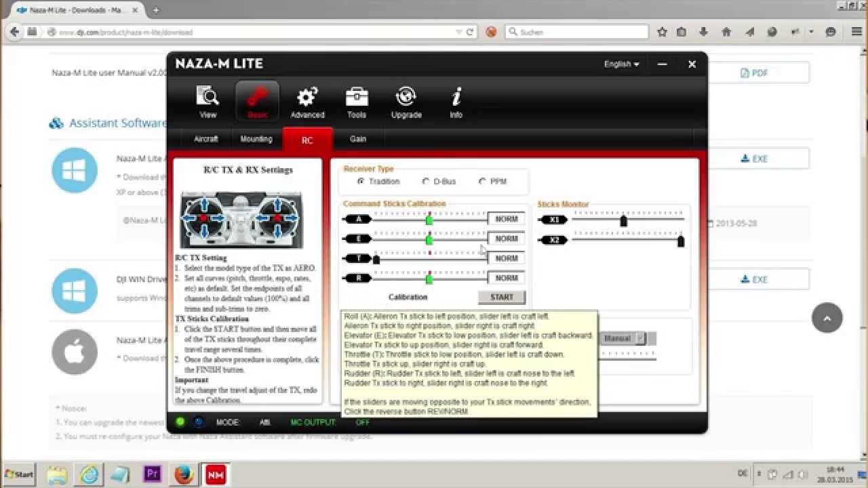Download the PDF user manual

coord(755,73)
